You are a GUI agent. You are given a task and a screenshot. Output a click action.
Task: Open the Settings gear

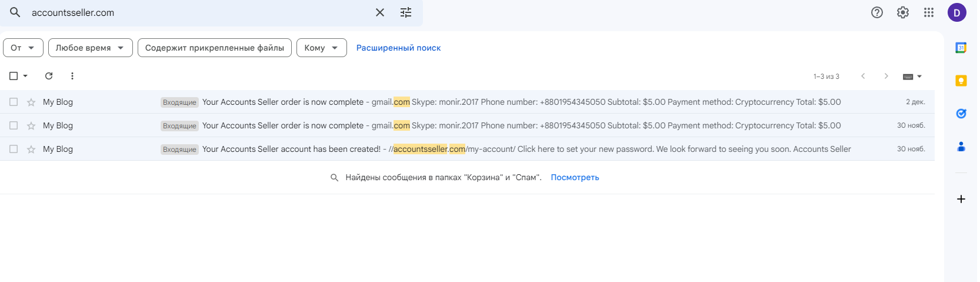(903, 12)
